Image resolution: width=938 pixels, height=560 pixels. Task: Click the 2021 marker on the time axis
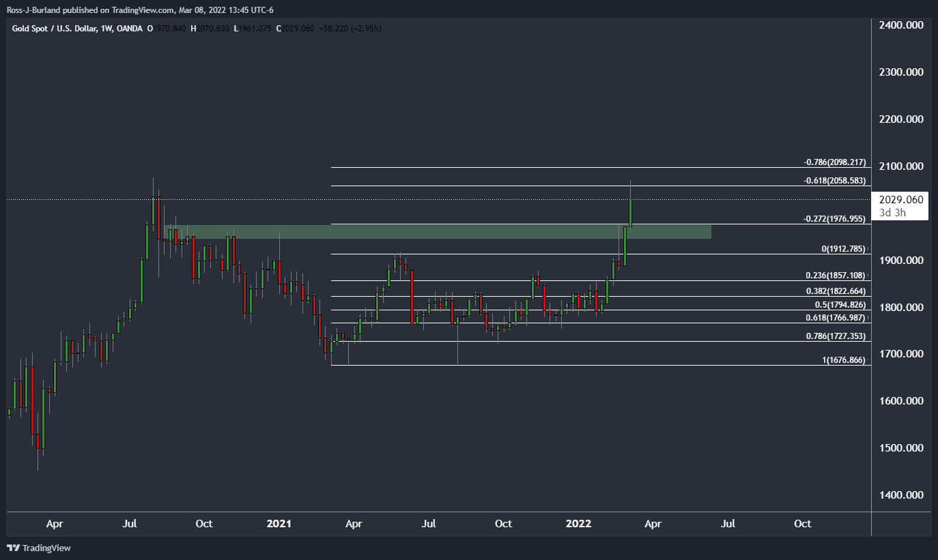coord(279,524)
